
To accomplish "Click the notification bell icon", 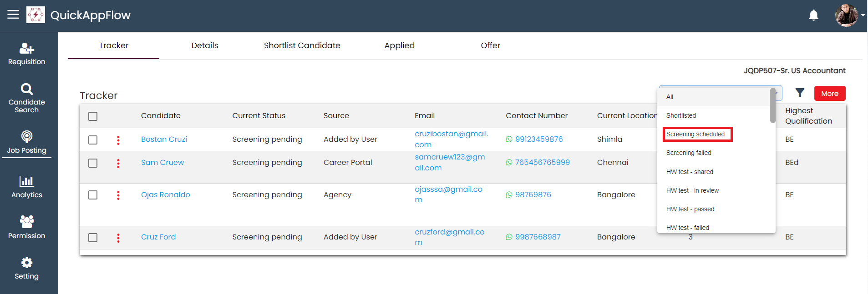I will pos(813,15).
